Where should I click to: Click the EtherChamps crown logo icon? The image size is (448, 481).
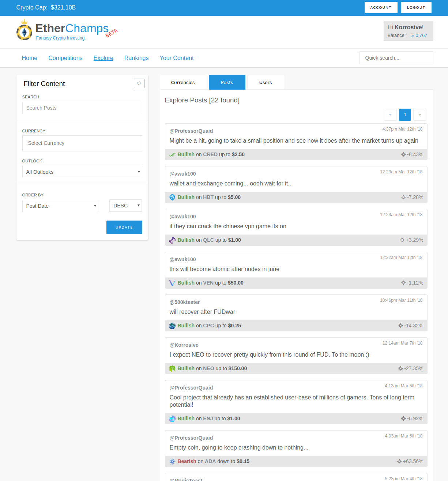pos(24,30)
